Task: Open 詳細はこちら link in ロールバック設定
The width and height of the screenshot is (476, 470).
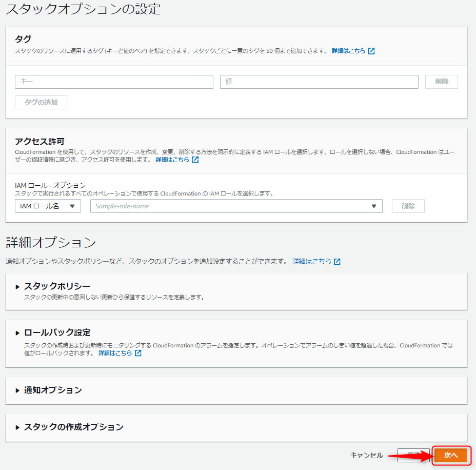Action: 115,353
